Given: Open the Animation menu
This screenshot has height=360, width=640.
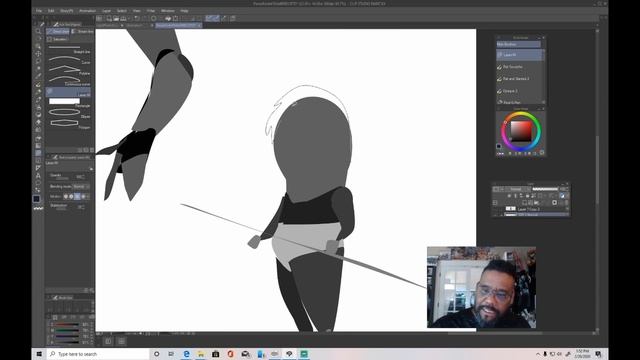Looking at the screenshot, I should point(87,11).
